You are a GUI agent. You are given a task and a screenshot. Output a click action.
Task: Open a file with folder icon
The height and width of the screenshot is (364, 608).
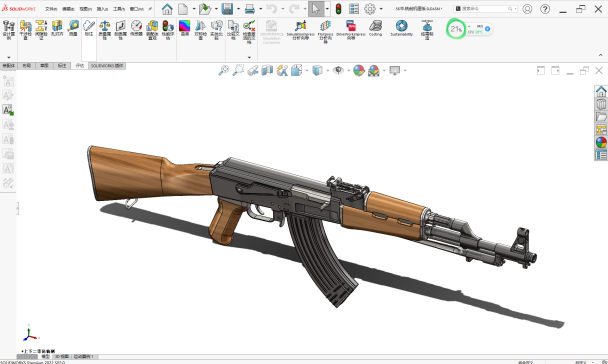[x=204, y=9]
